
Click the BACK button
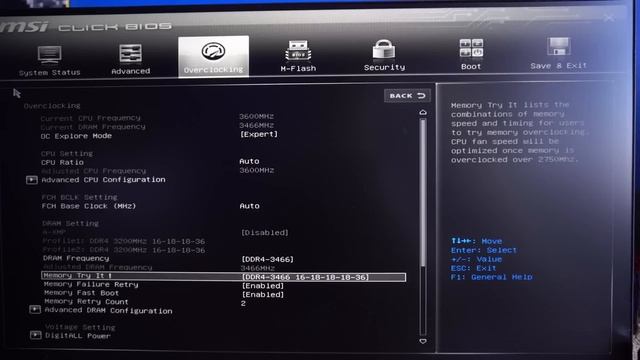[x=407, y=96]
